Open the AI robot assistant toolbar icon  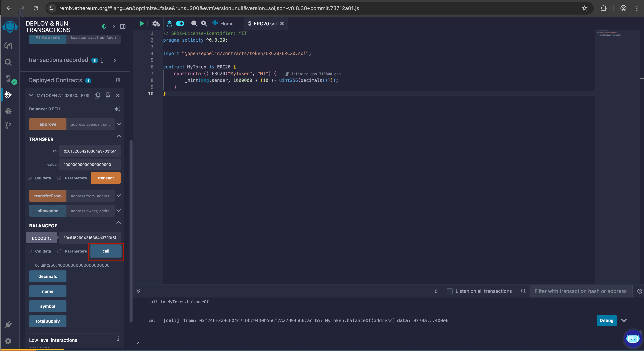point(169,23)
